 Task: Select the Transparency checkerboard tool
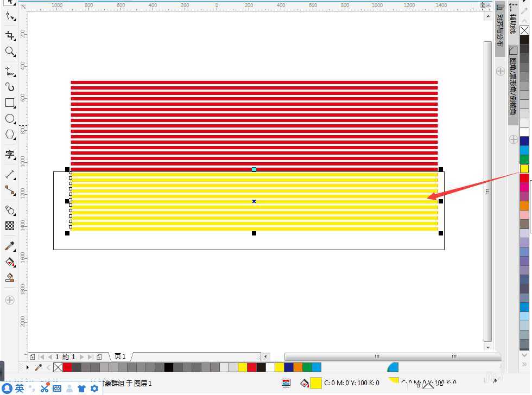coord(10,225)
